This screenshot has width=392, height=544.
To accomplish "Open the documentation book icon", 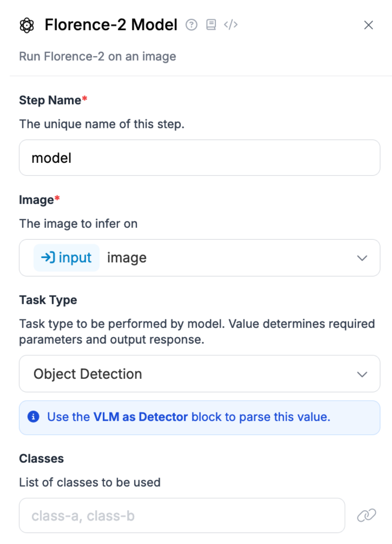I will point(211,25).
